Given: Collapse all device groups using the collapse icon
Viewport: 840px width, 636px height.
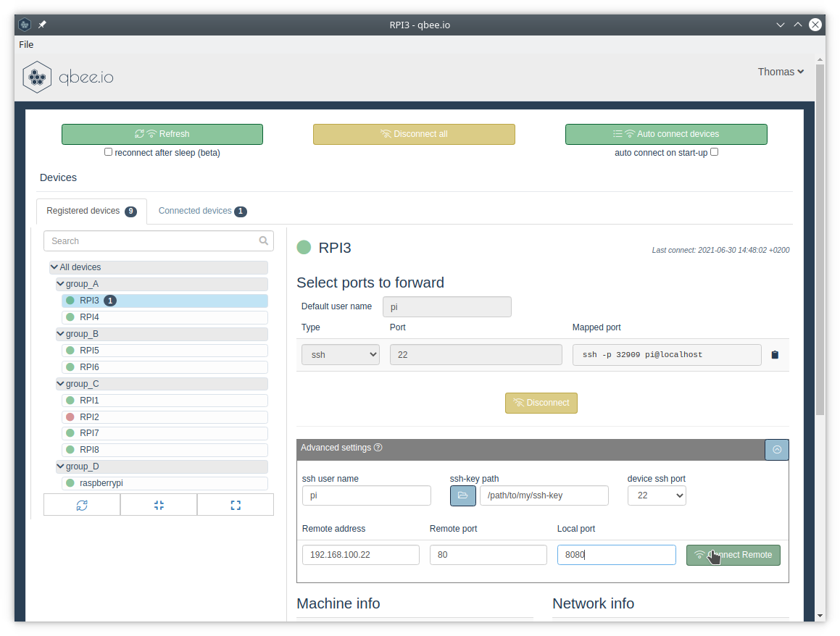Looking at the screenshot, I should pos(158,504).
